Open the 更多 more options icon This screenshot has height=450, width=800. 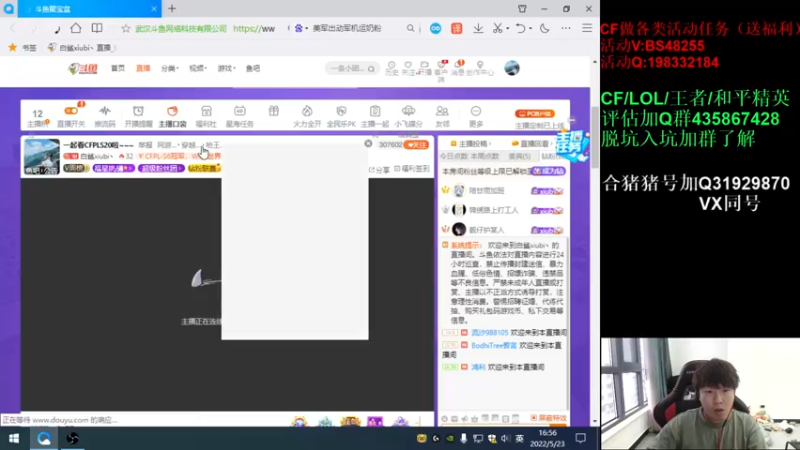(476, 116)
